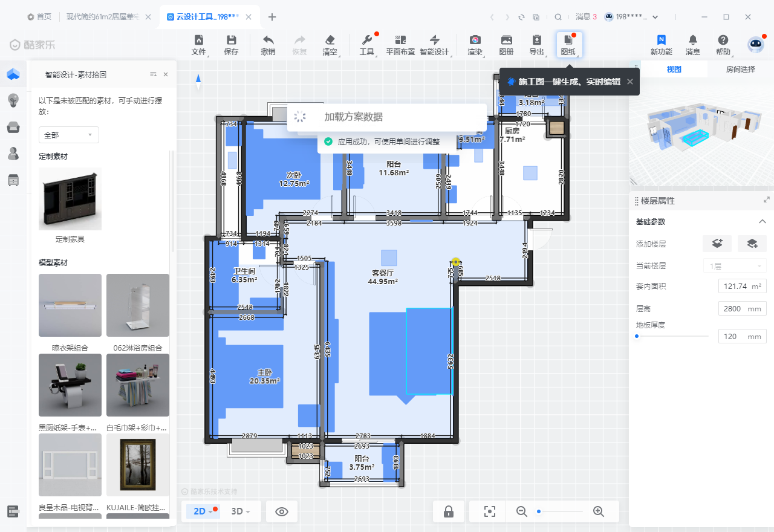Select the 定制家具 thumbnail
Viewport: 774px width, 532px height.
70,199
